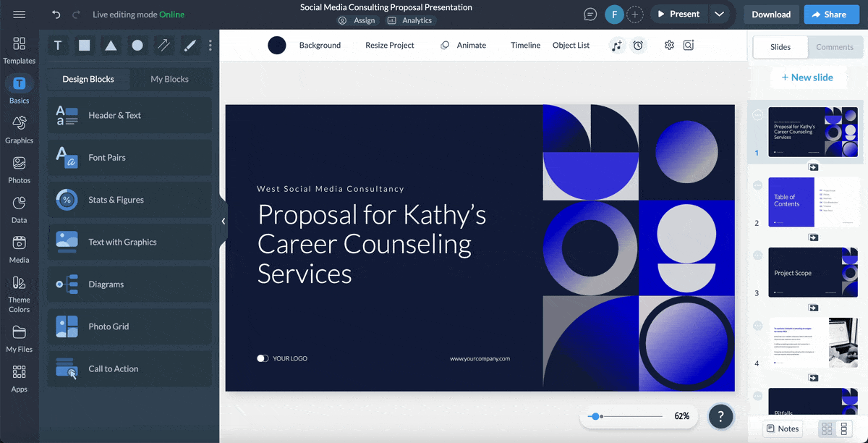Toggle the YOUR LOGO switch on slide

click(262, 358)
